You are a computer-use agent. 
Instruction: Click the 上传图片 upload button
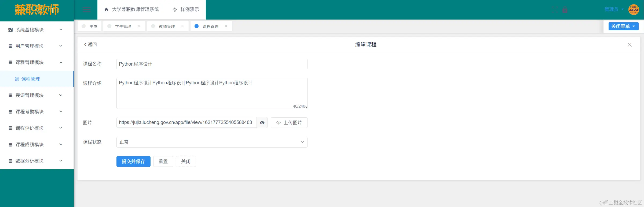click(x=289, y=123)
